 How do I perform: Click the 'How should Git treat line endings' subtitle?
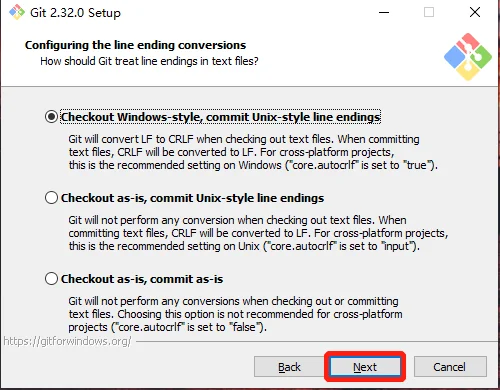coord(149,61)
